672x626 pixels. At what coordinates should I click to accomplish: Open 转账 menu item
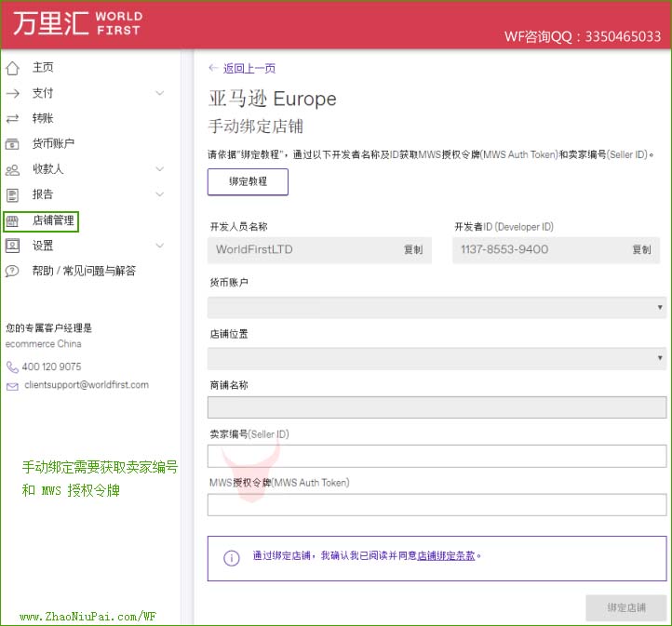coord(43,118)
